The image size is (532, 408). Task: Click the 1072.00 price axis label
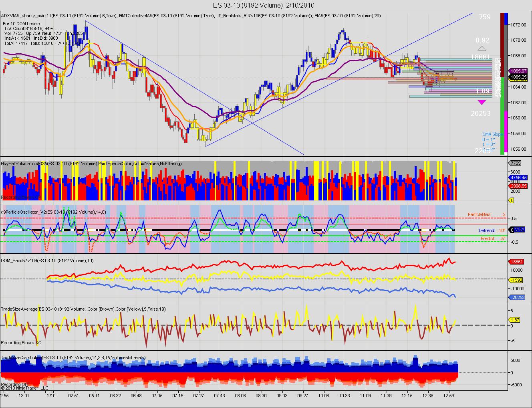point(518,24)
